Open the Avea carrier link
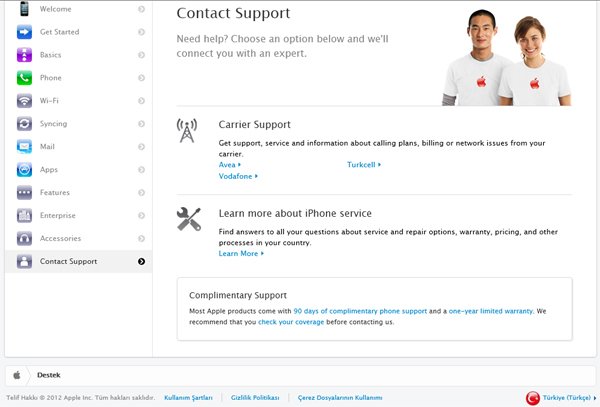 [x=228, y=165]
